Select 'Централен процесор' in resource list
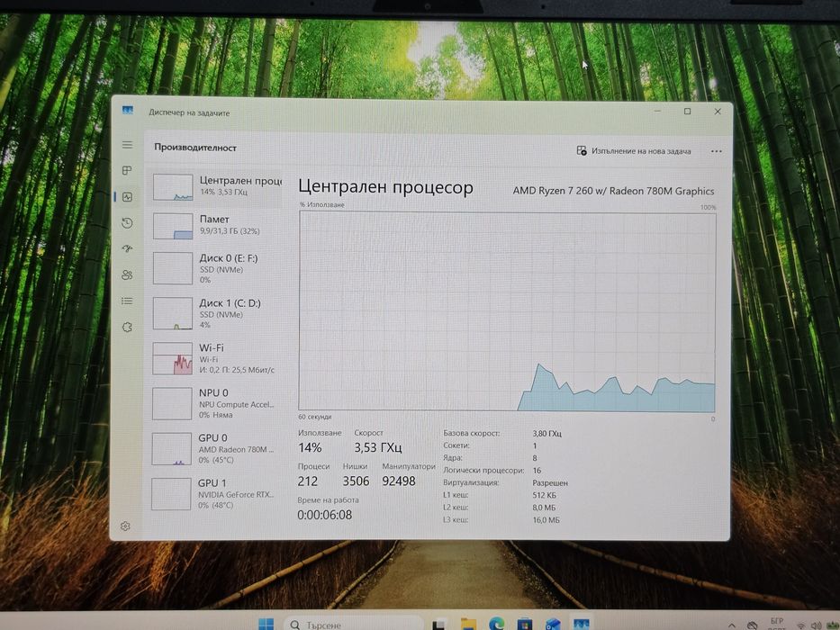840x630 pixels. 216,187
